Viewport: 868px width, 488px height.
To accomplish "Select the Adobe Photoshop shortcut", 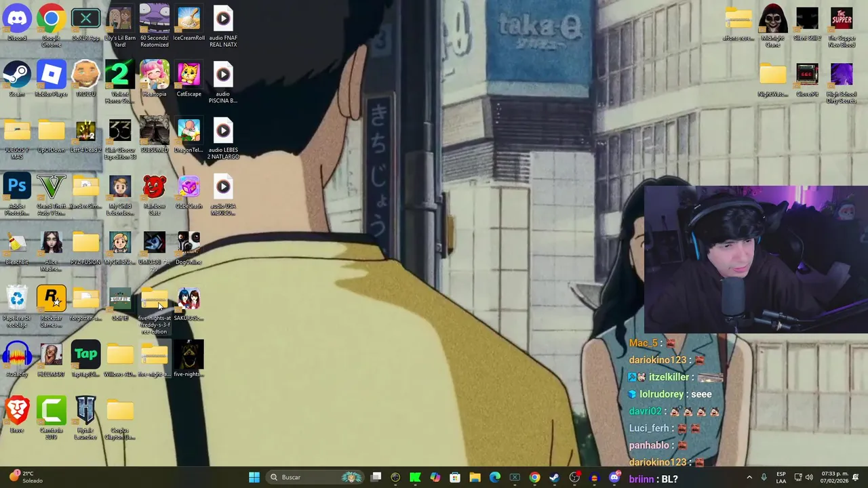I will click(x=17, y=195).
